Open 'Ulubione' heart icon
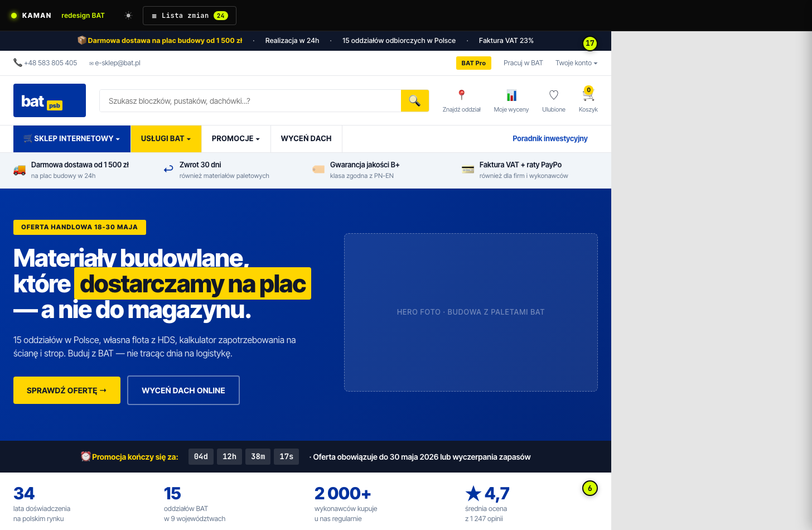812x530 pixels. [554, 95]
